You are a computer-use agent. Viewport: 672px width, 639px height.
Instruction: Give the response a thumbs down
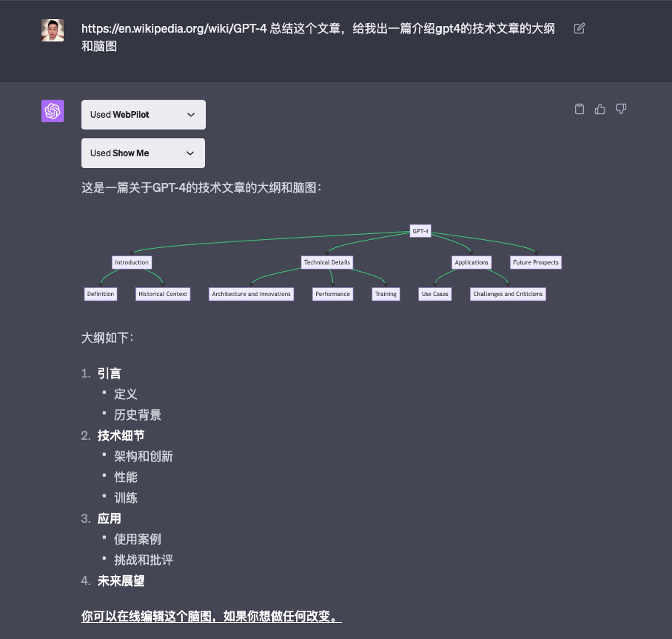(621, 109)
